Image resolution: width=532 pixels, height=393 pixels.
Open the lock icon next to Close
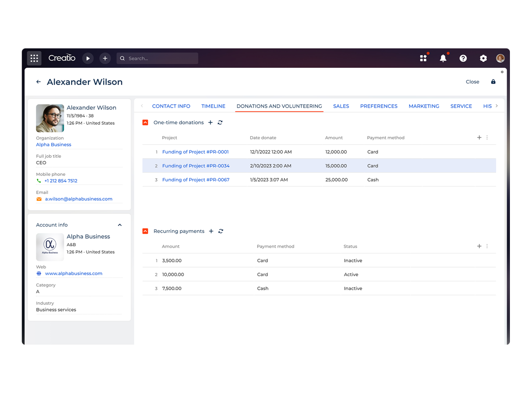click(x=493, y=82)
